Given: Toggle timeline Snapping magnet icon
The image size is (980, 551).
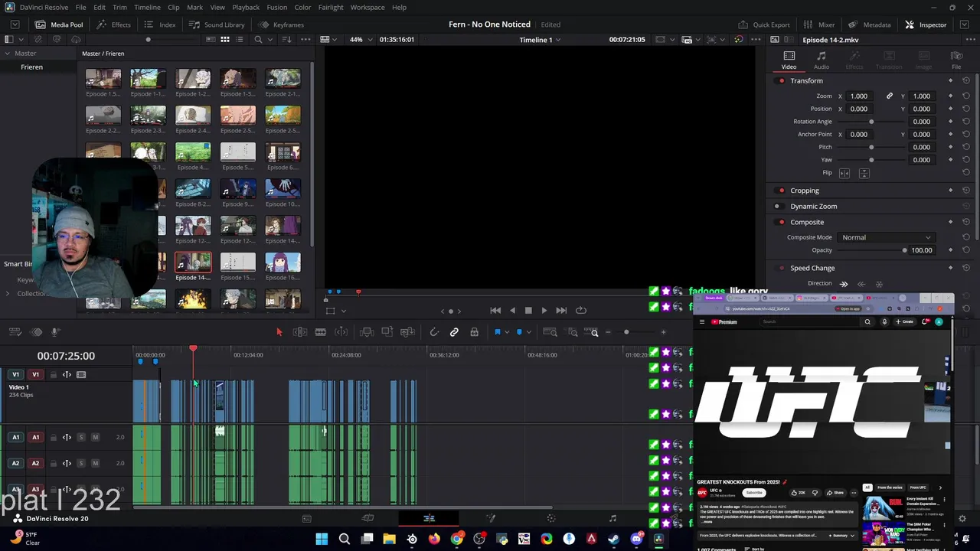Looking at the screenshot, I should [x=434, y=332].
